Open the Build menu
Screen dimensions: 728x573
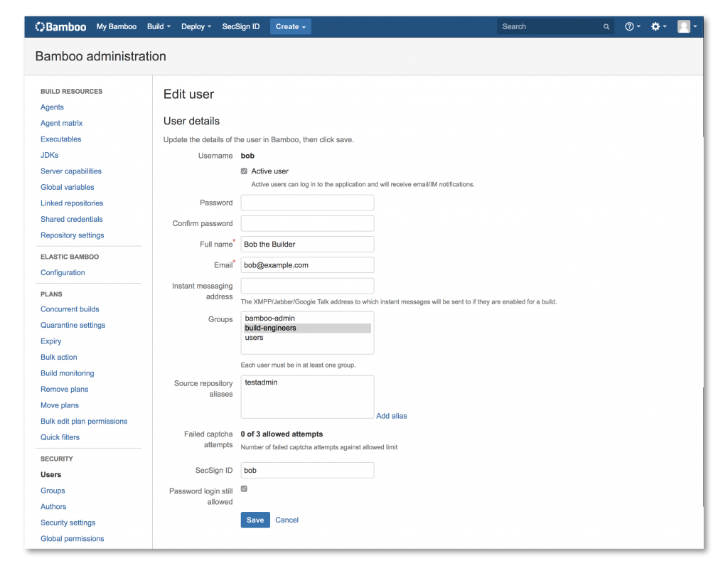156,26
